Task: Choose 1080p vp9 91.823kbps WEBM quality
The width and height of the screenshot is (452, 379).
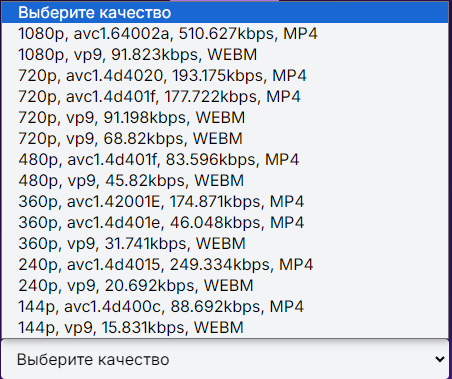Action: pos(225,55)
